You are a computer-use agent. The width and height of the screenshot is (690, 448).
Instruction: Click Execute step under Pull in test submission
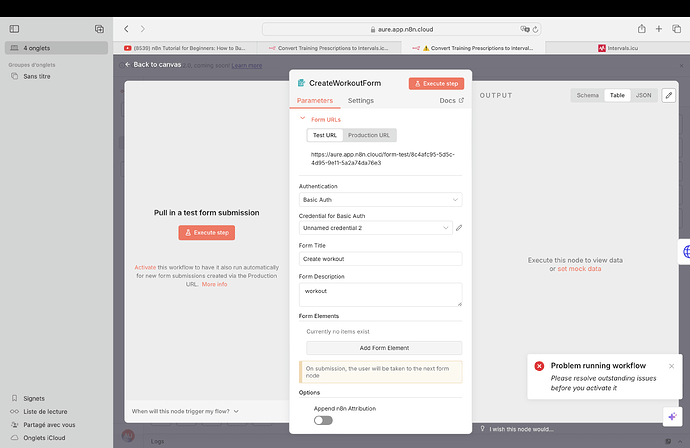(x=206, y=232)
